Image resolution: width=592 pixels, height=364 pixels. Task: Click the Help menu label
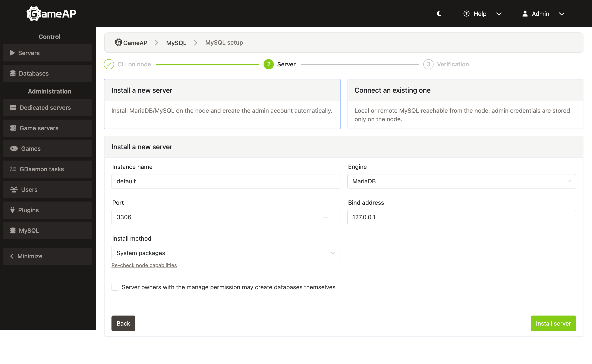pos(480,14)
